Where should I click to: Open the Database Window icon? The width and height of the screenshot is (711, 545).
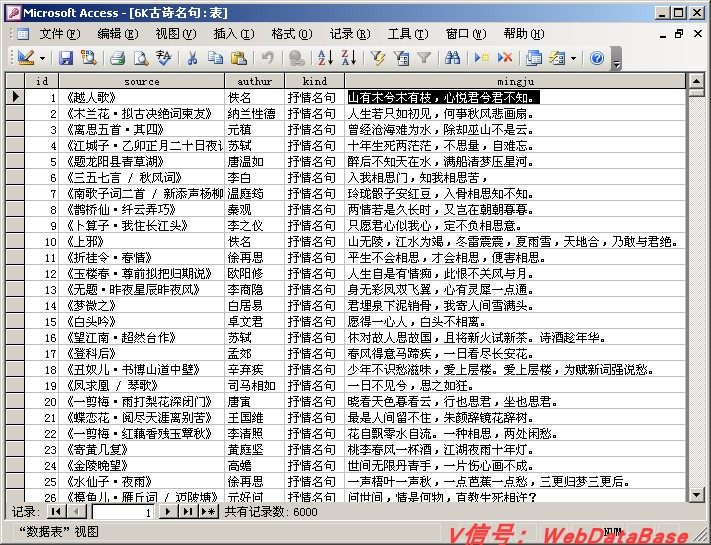pyautogui.click(x=534, y=58)
